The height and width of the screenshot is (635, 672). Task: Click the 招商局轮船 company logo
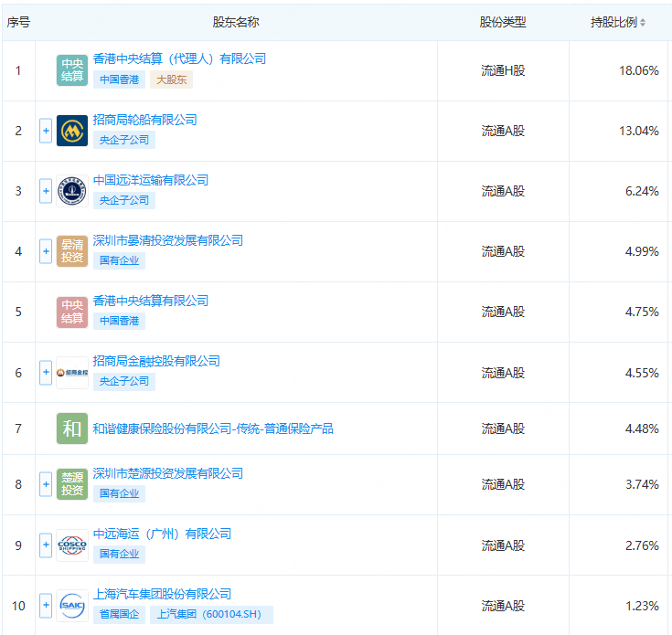72,131
